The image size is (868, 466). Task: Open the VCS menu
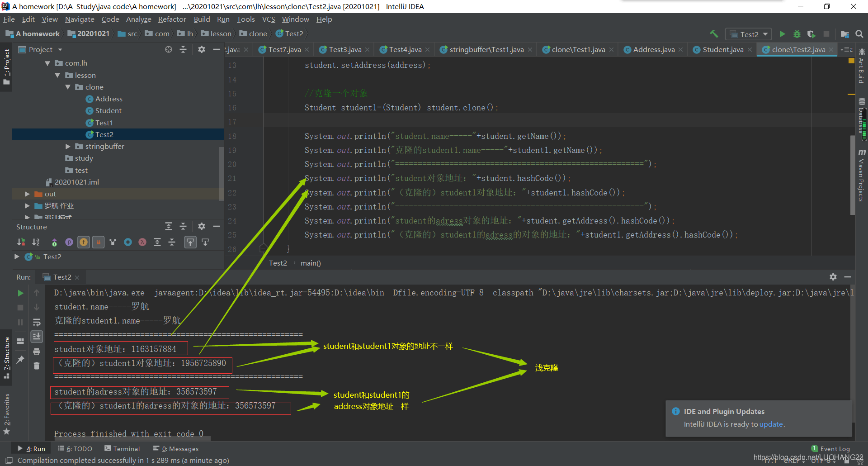pos(269,19)
